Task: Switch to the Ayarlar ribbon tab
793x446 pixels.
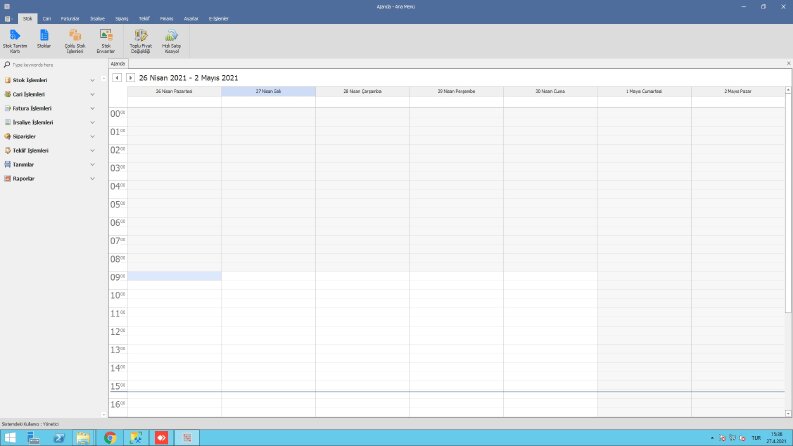Action: [191, 19]
